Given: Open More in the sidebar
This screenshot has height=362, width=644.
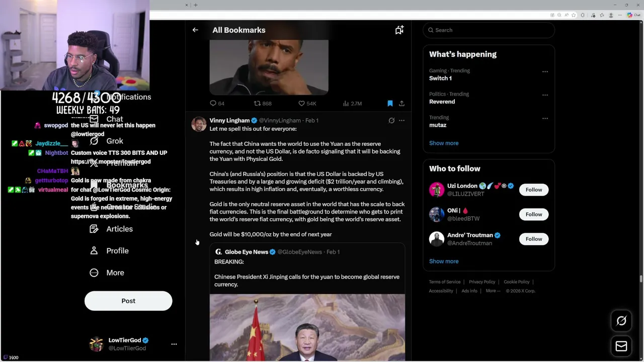Looking at the screenshot, I should pyautogui.click(x=107, y=273).
